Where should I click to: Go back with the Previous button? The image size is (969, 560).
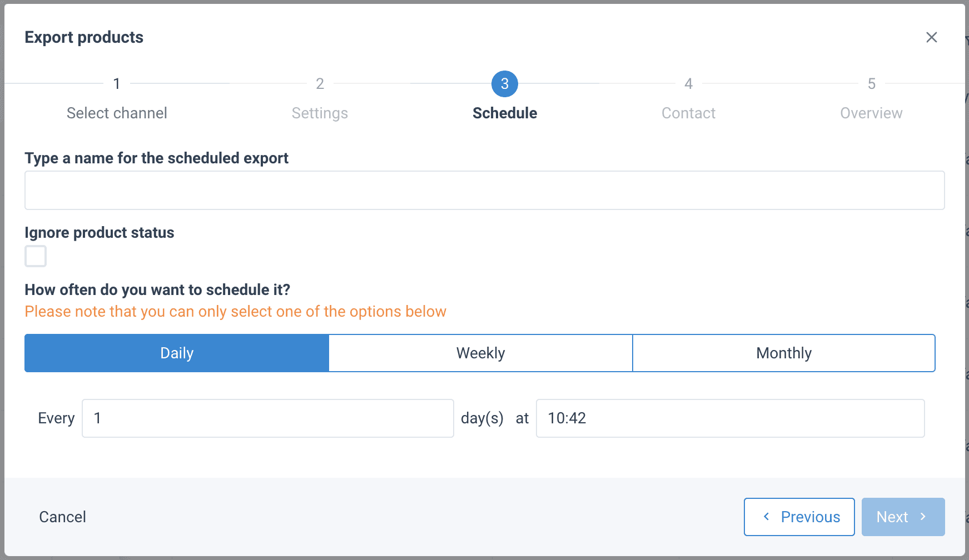[x=799, y=517]
